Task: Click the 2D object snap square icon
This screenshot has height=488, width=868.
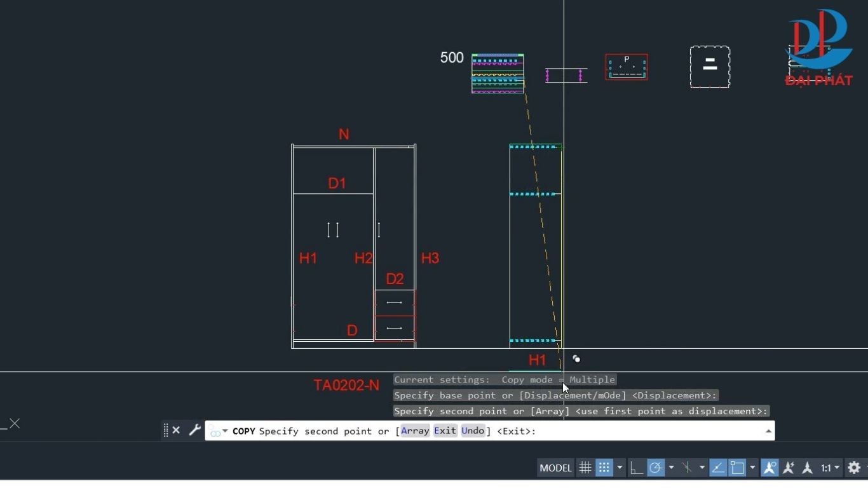Action: pyautogui.click(x=737, y=468)
